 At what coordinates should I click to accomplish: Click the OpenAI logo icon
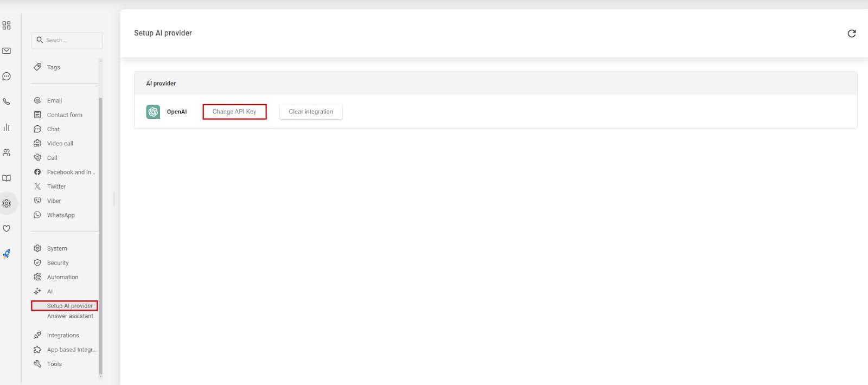(153, 112)
